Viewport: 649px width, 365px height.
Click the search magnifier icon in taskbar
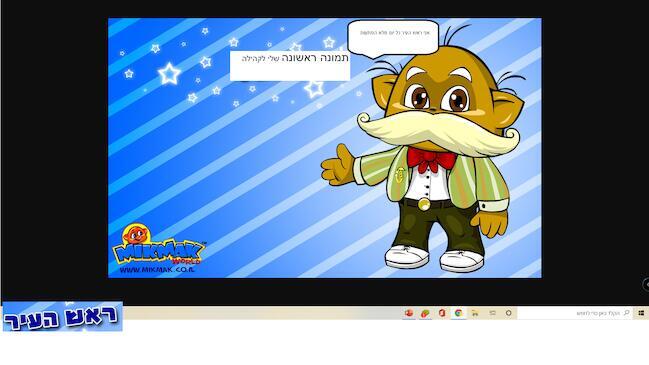[626, 313]
